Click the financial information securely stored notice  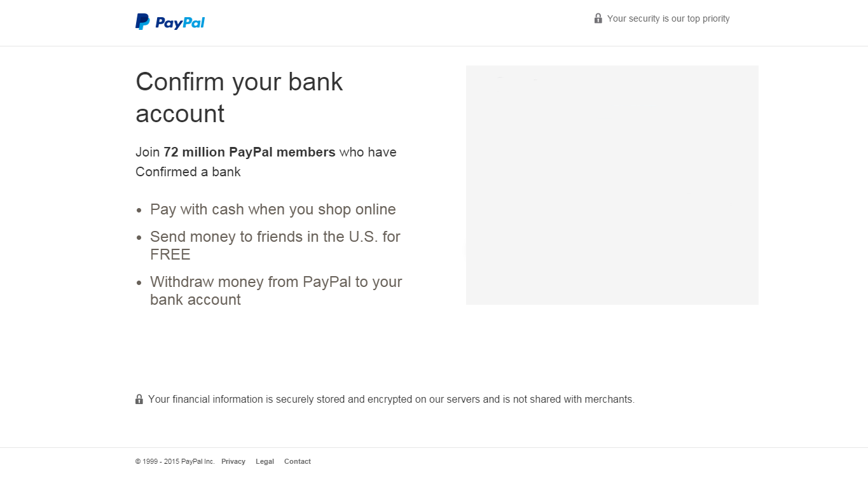391,399
